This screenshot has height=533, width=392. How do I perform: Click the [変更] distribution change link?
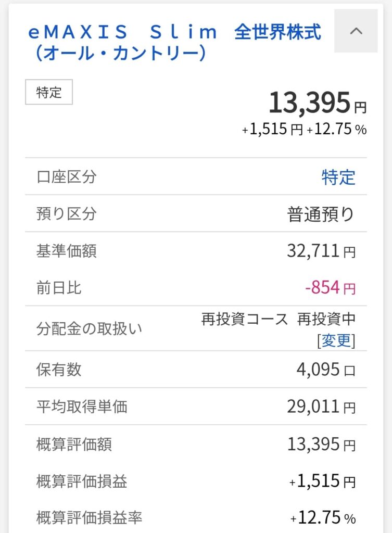[336, 340]
